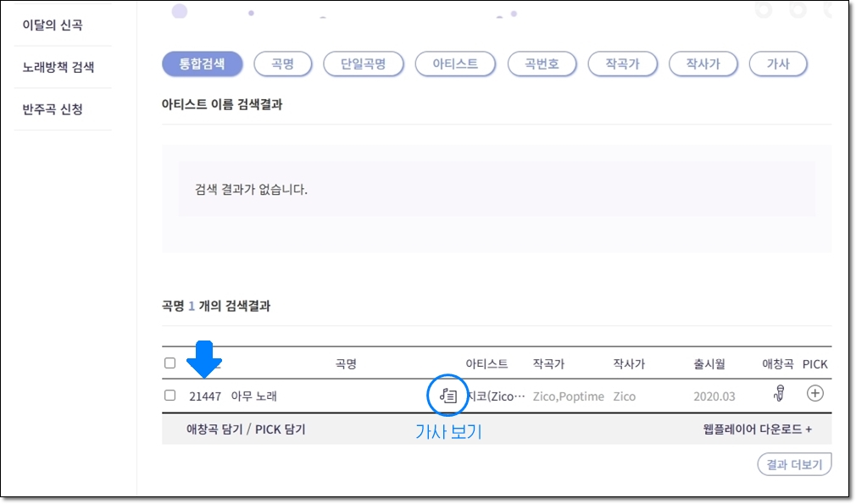Open the 작곡가 search tab

pos(622,64)
